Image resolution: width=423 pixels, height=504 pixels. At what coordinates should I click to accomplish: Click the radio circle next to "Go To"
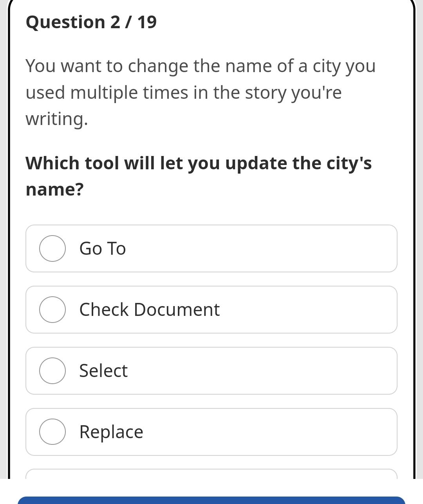(52, 248)
